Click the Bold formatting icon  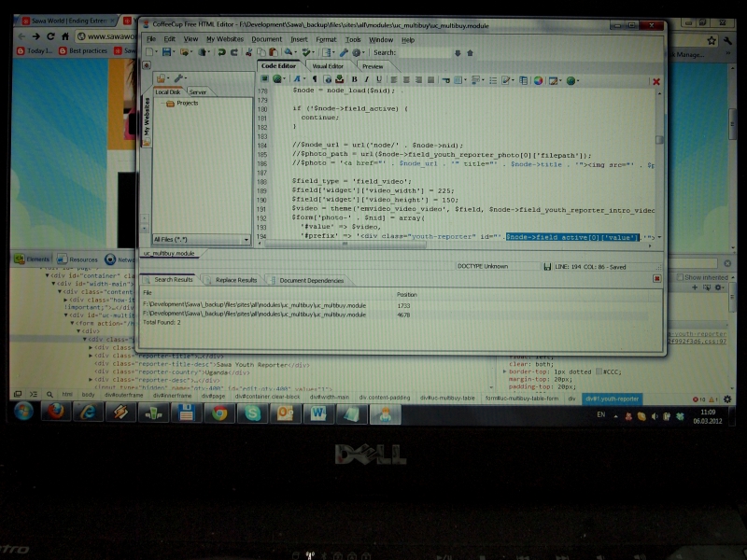pos(354,80)
